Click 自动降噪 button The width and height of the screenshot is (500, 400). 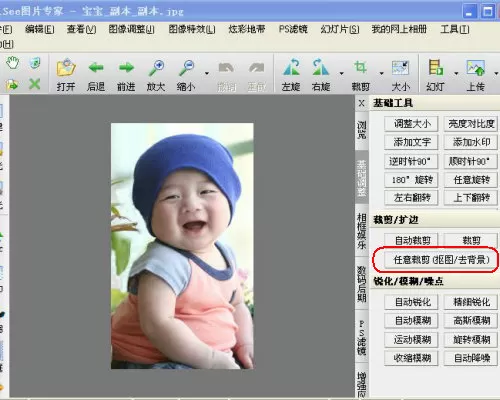coord(471,358)
